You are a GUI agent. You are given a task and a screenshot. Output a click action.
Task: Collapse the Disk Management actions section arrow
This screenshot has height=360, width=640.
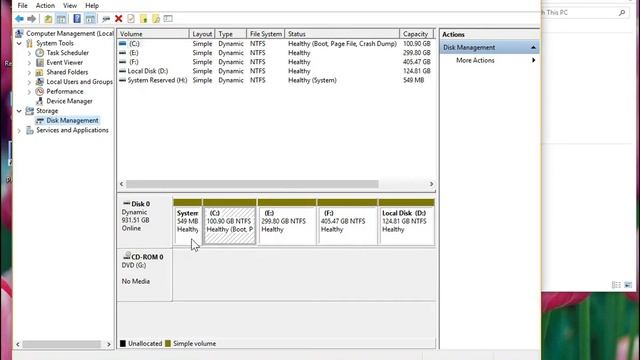(533, 48)
